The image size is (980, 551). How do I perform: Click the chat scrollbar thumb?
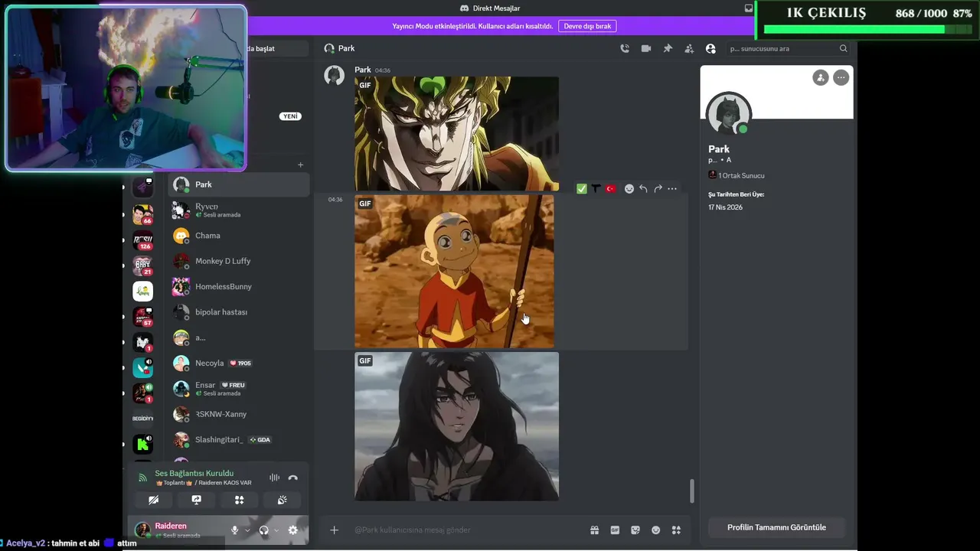click(692, 491)
